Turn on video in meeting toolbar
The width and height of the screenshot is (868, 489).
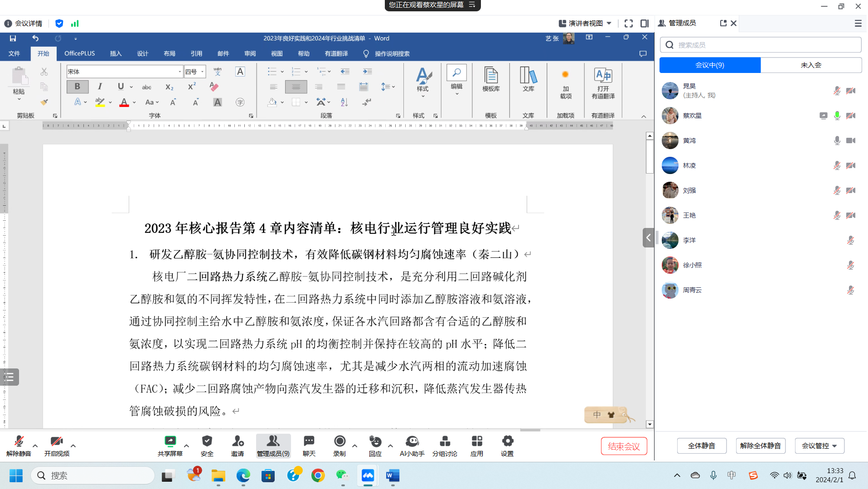57,441
